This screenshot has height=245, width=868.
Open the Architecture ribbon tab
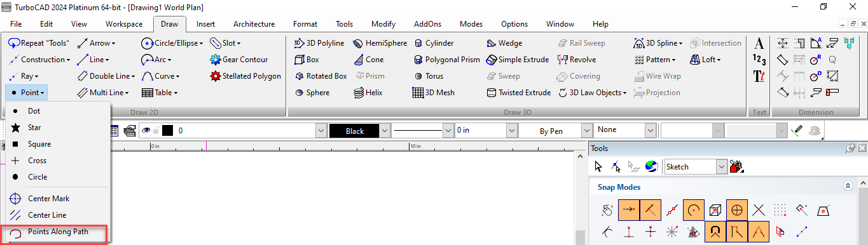pos(254,24)
